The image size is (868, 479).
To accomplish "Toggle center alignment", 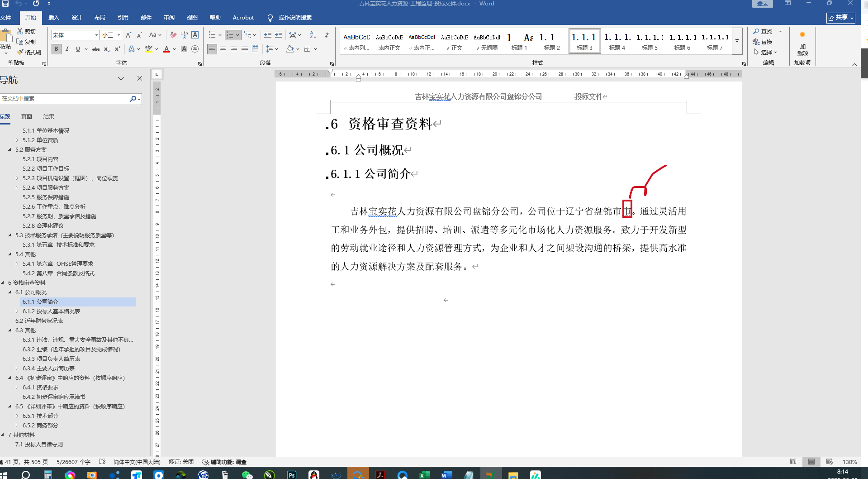I will click(x=223, y=49).
